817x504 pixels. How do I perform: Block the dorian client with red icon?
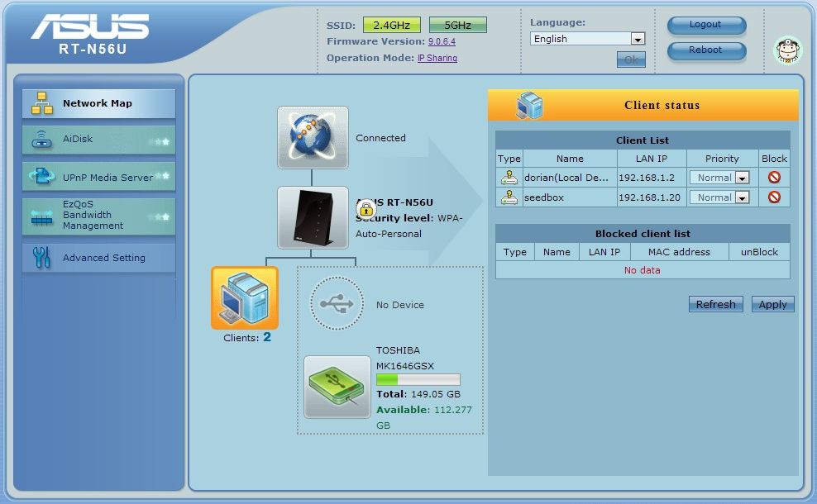tap(774, 177)
